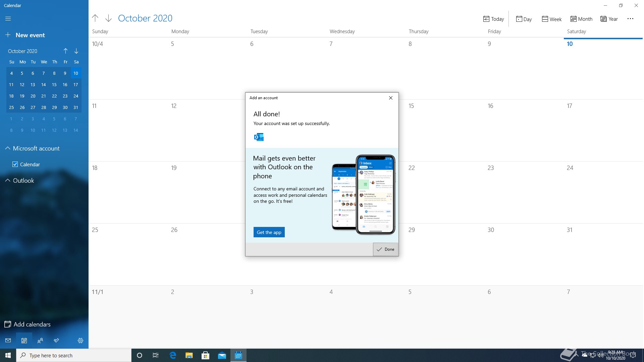Open Settings gear in sidebar
Image resolution: width=644 pixels, height=362 pixels.
80,341
